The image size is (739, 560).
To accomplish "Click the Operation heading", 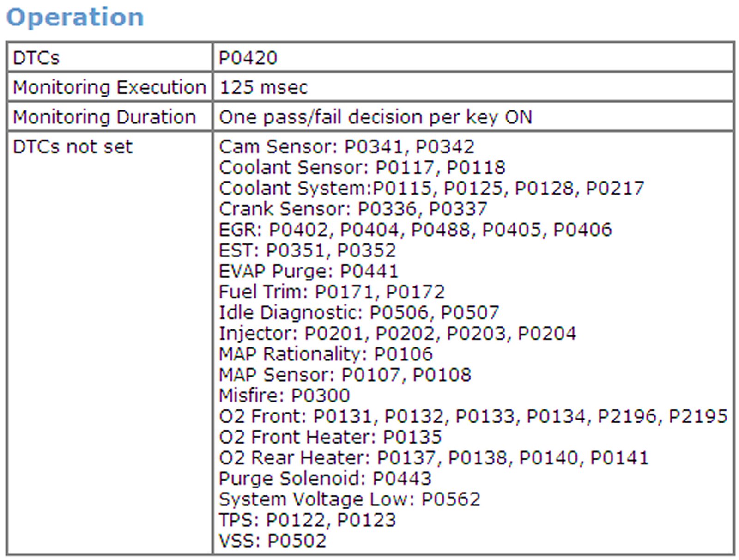I will click(75, 18).
